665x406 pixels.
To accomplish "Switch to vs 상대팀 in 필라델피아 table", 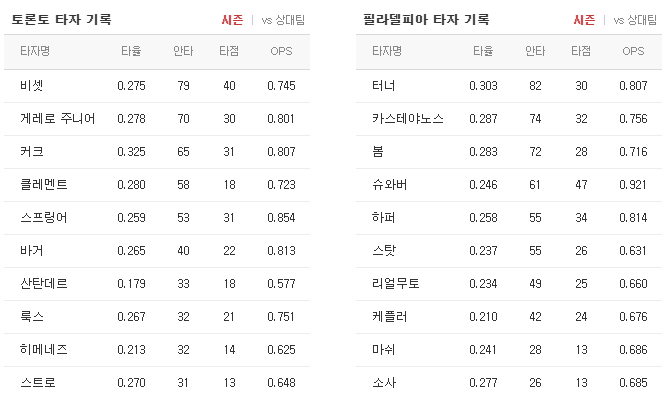I will click(x=635, y=20).
